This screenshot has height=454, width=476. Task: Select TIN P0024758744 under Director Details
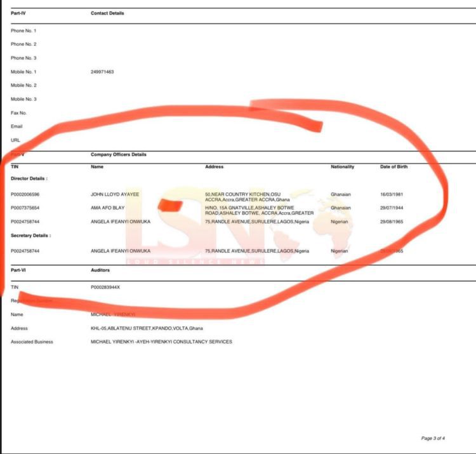(x=25, y=222)
